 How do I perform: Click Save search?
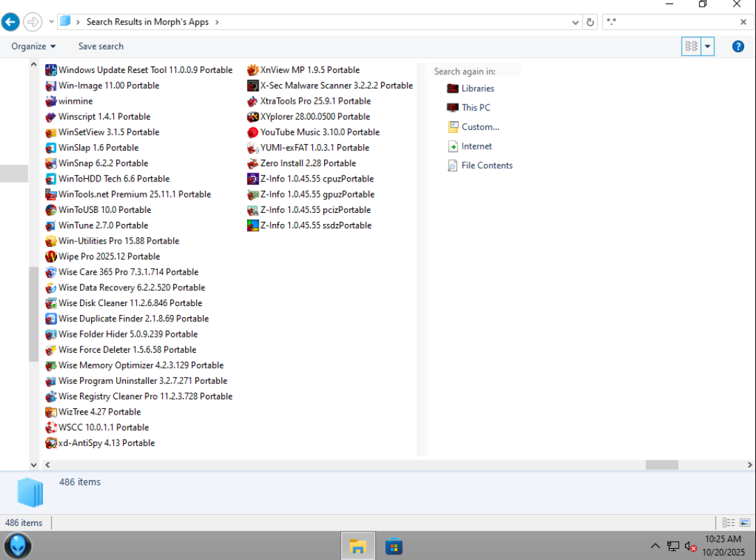101,47
